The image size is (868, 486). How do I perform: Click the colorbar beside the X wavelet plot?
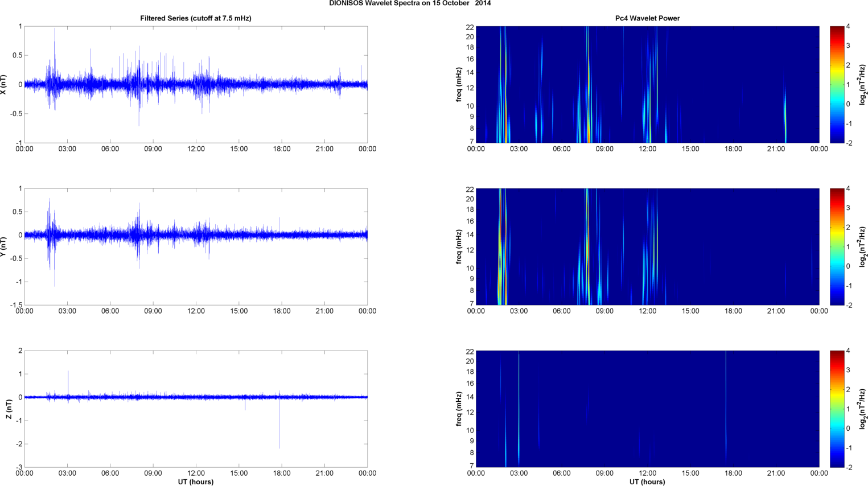[x=837, y=84]
